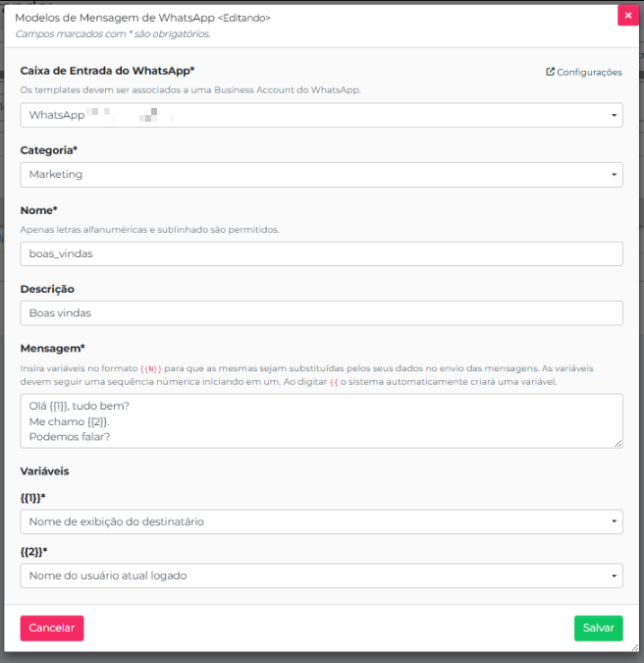This screenshot has width=644, height=663.
Task: Click the Mensagem textarea resize handle
Action: tap(618, 444)
